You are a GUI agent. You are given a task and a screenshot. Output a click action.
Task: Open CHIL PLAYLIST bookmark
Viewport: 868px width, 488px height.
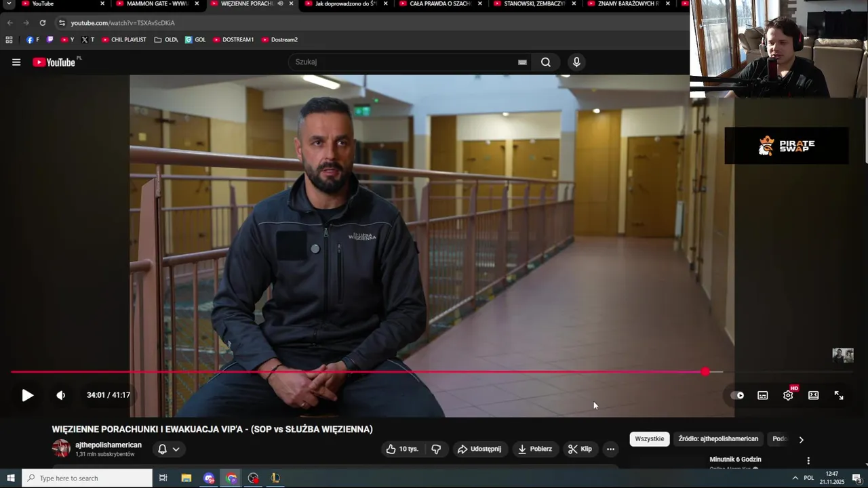(123, 40)
